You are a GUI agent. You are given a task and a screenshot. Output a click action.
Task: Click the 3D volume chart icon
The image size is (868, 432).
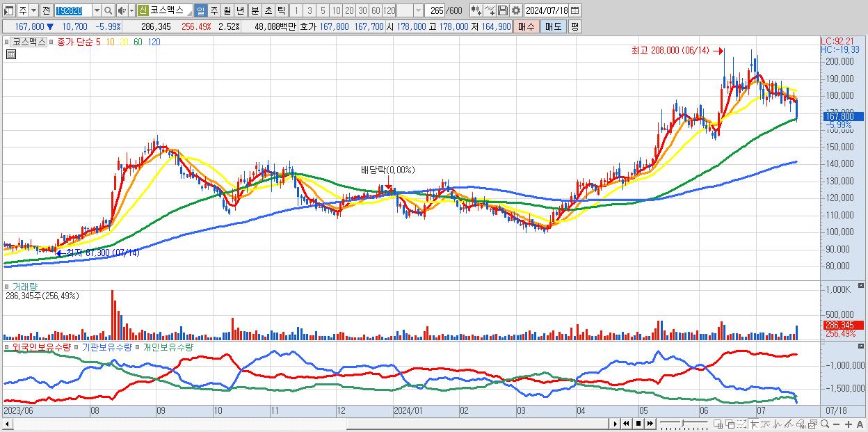point(801,424)
